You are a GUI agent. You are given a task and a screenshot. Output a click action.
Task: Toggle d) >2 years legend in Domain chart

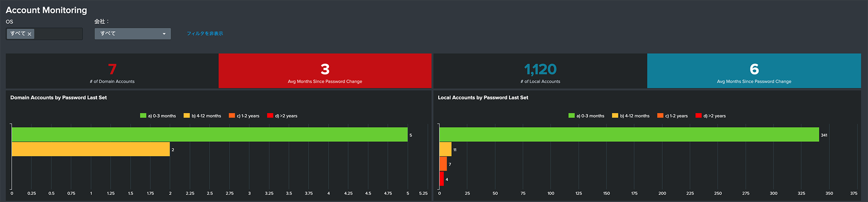[282, 116]
